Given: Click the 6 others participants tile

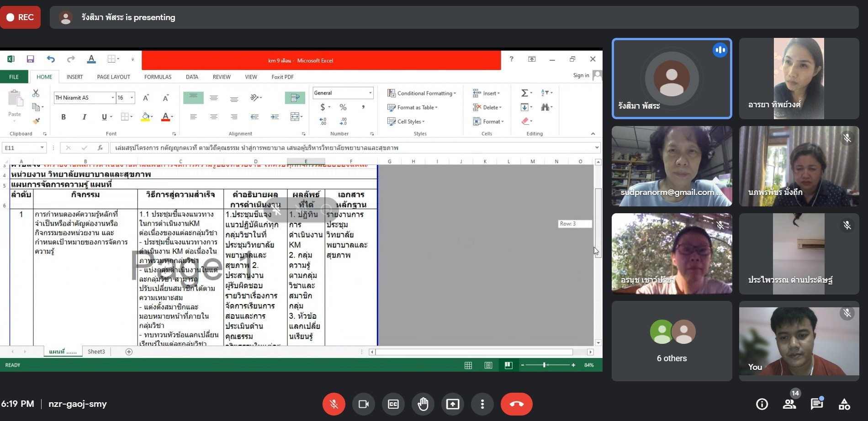Looking at the screenshot, I should click(x=672, y=341).
